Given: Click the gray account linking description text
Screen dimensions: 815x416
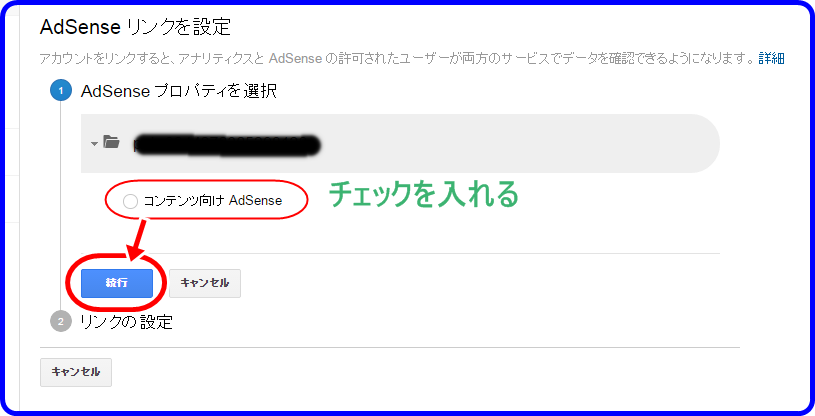Looking at the screenshot, I should tap(397, 58).
